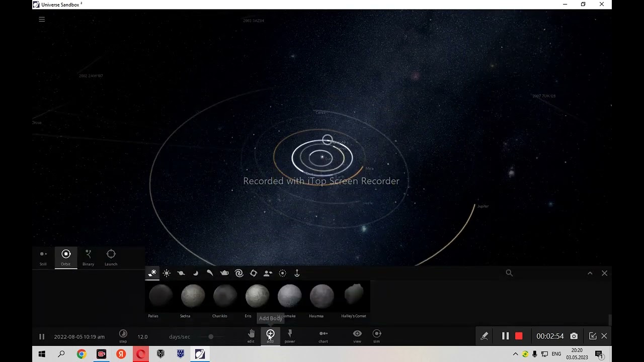Search the add body list
Screen dimensions: 644x362
click(509, 273)
